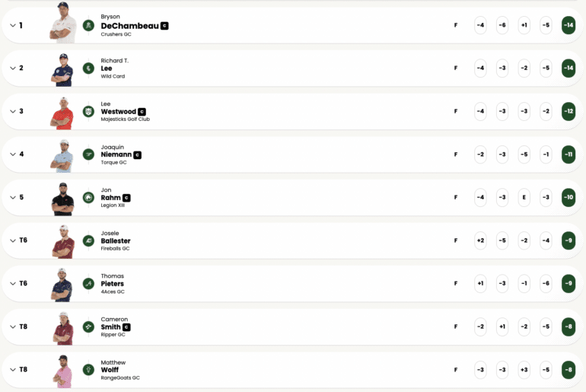
Task: Click Cameron Smith's player headshot
Action: pyautogui.click(x=62, y=327)
